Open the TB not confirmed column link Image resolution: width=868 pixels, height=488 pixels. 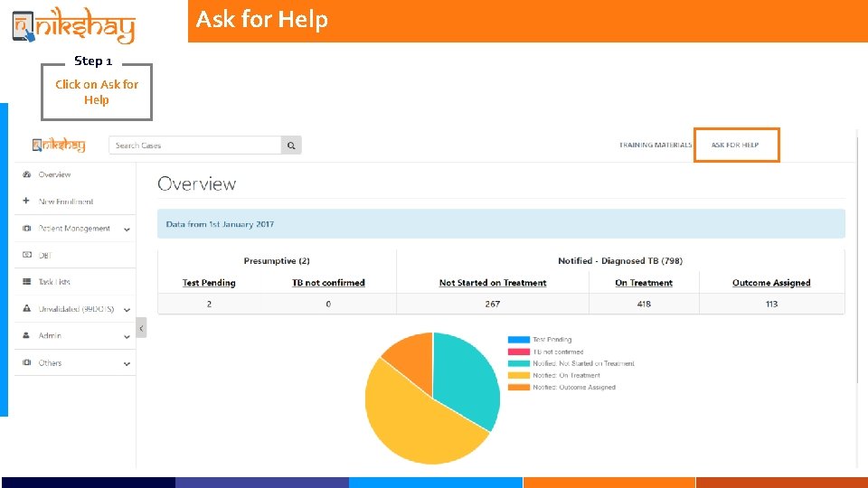[x=328, y=283]
